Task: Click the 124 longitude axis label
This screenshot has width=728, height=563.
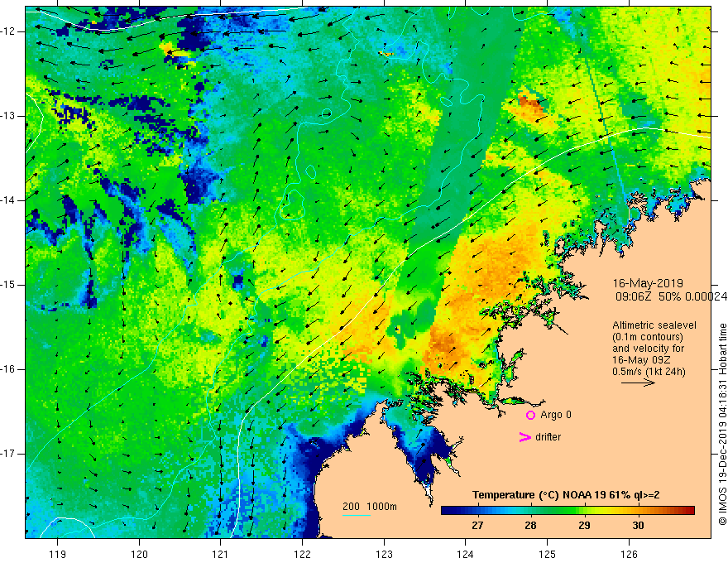Action: click(466, 554)
